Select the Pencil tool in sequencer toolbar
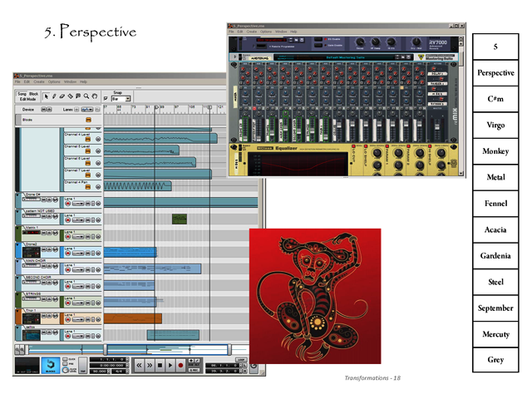Screen dimensions: 532x399 click(54, 96)
